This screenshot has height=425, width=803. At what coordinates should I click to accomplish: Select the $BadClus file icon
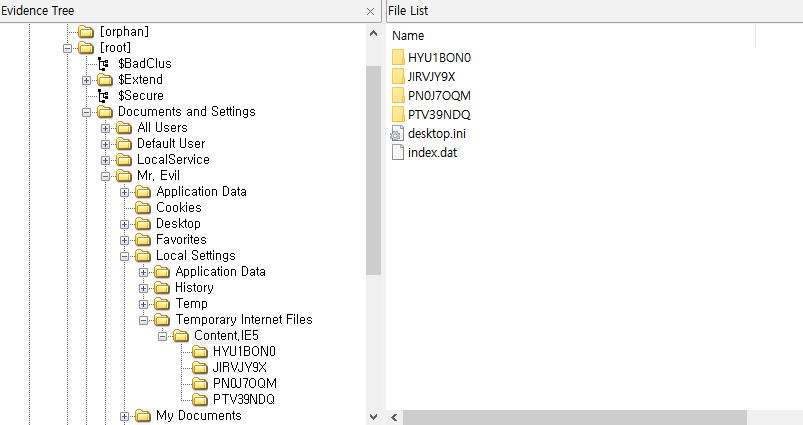[x=103, y=64]
